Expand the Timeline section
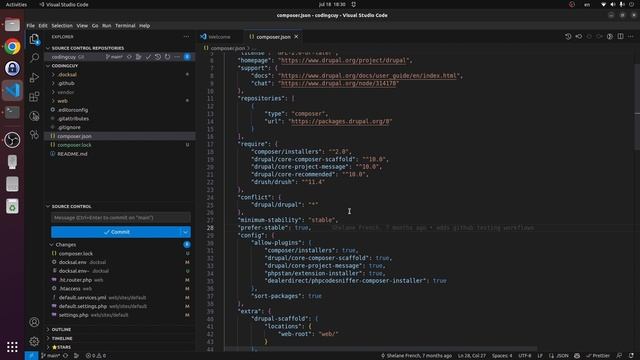Screen dimensions: 640x360 tap(62, 338)
